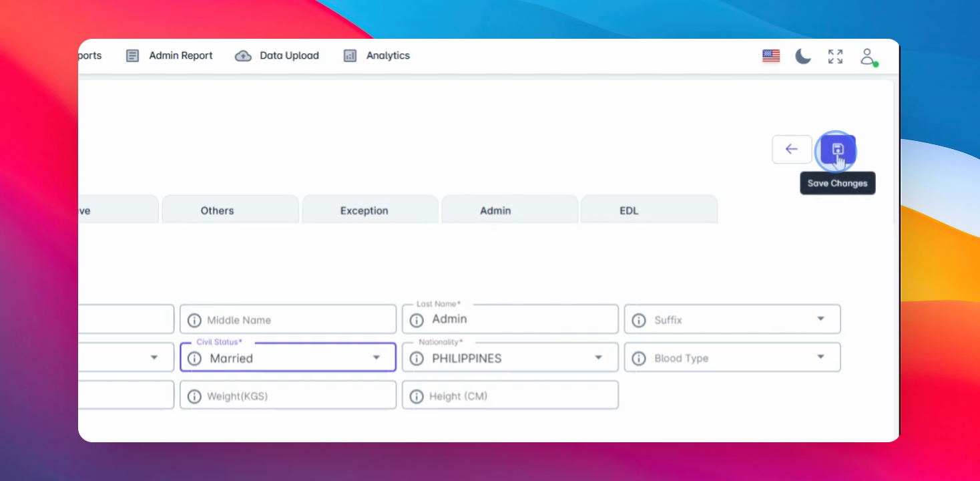The width and height of the screenshot is (980, 481).
Task: Toggle dark mode with the moon icon
Action: pos(803,56)
